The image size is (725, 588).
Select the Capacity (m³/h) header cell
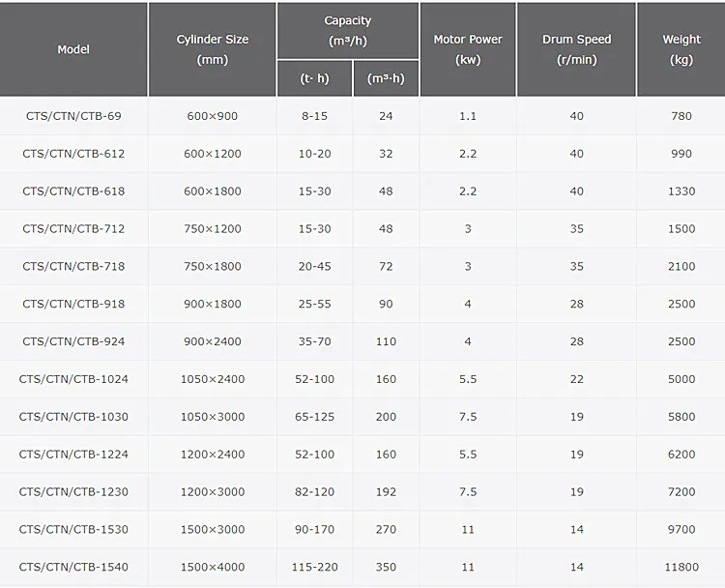[x=347, y=31]
